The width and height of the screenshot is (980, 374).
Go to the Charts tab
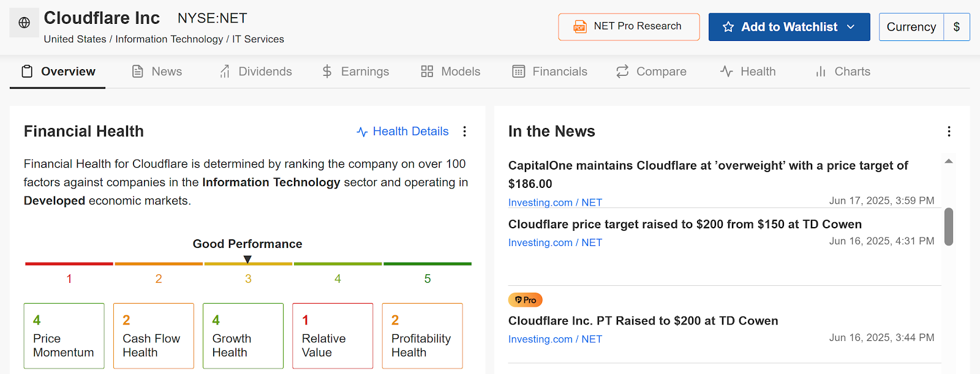coord(842,72)
